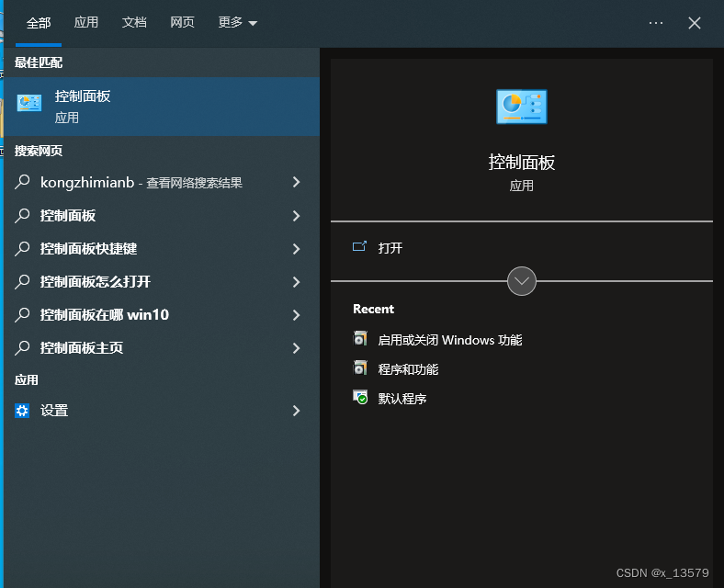Click the search icon beside kongzhimianb
724x588 pixels.
coord(22,182)
